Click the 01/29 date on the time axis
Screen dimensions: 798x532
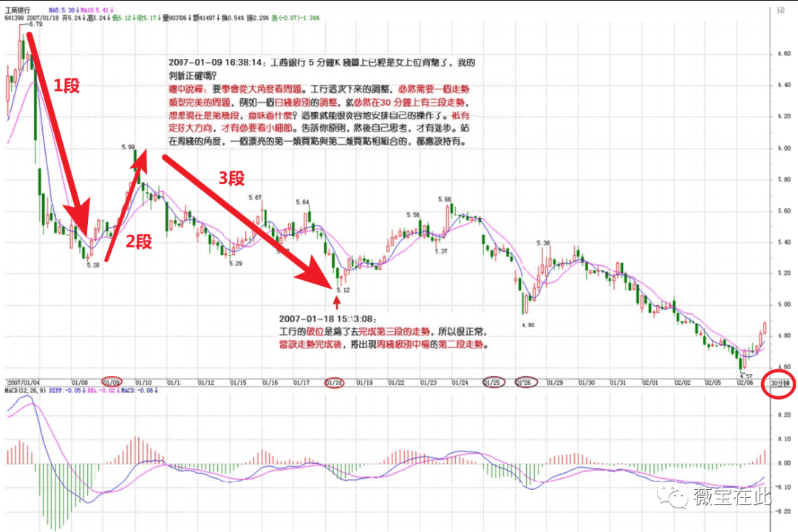tap(555, 382)
